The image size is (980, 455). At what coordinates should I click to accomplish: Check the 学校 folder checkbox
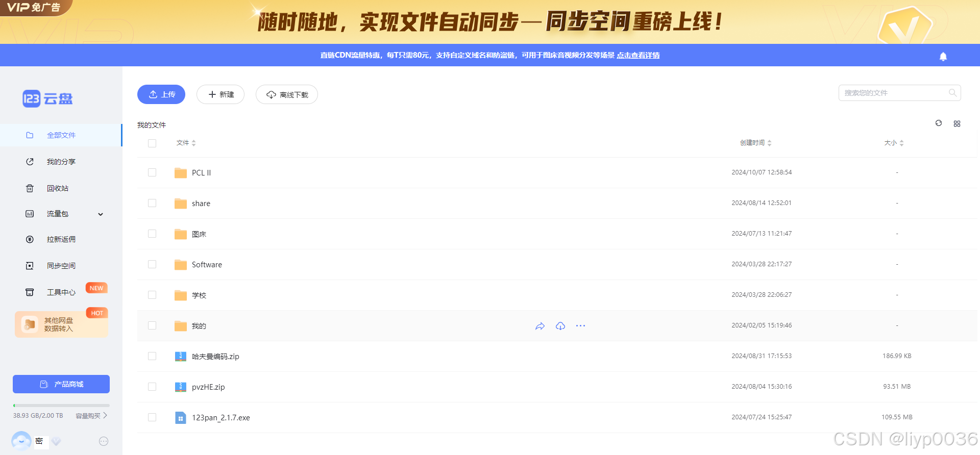152,295
